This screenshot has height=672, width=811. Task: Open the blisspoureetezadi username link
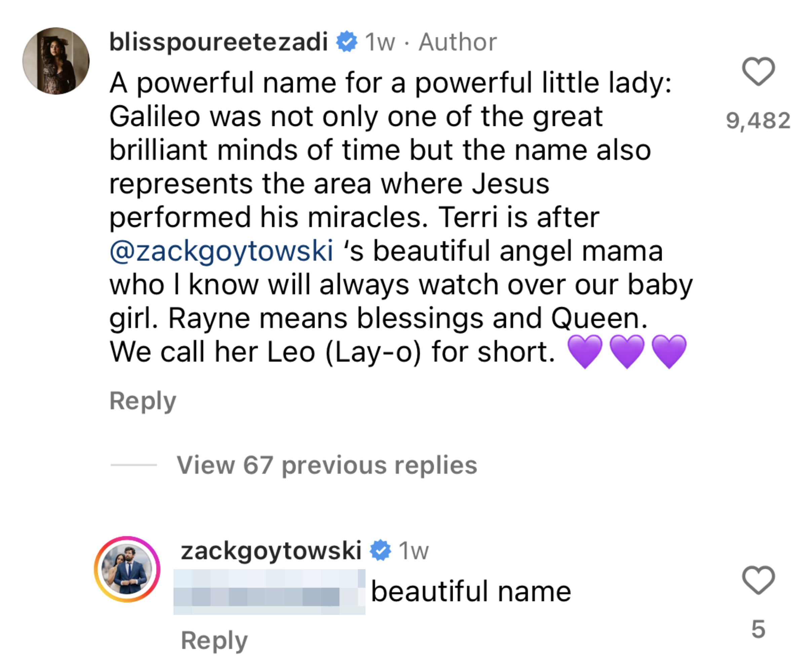(x=219, y=42)
